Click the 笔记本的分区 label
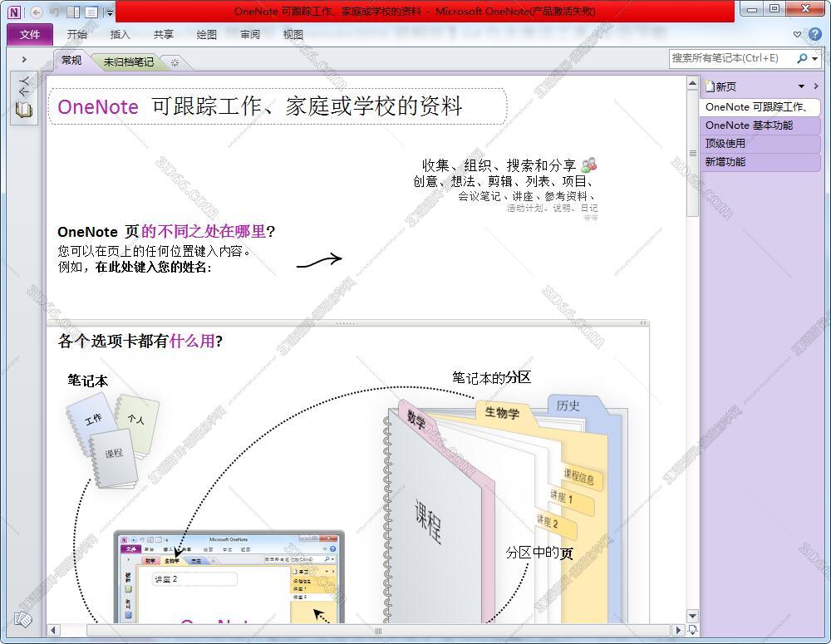 (x=491, y=377)
